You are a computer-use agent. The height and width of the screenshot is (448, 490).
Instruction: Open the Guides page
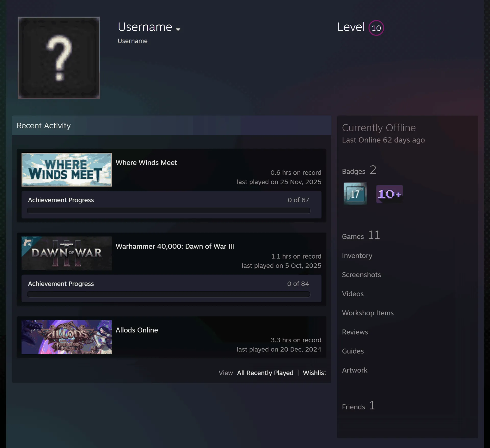tap(353, 351)
